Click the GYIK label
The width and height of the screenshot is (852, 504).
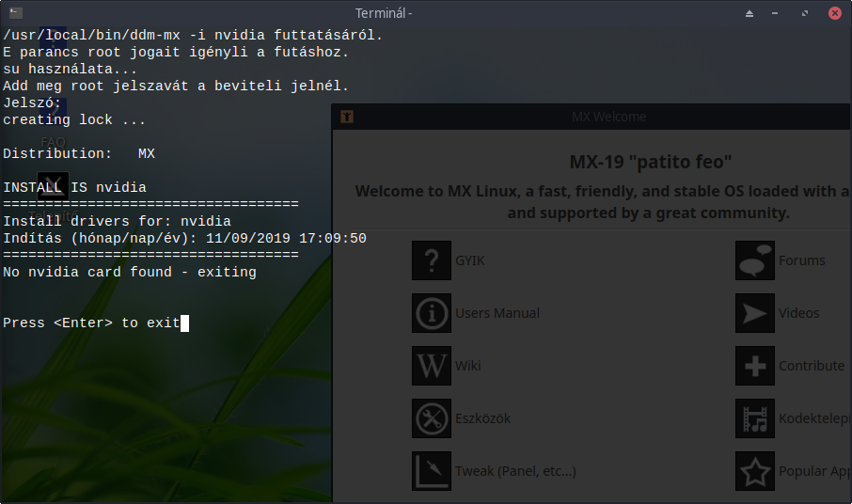tap(469, 260)
